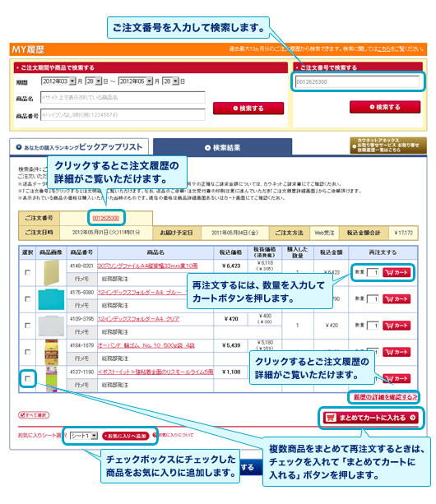The image size is (436, 504).
Task: Add ring file 4148-8301 to cart
Action: [397, 273]
